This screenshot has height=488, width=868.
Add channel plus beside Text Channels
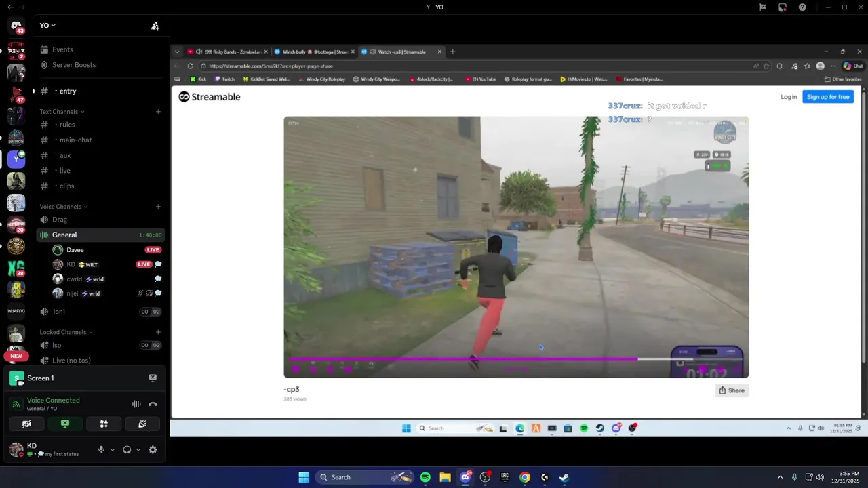click(158, 112)
